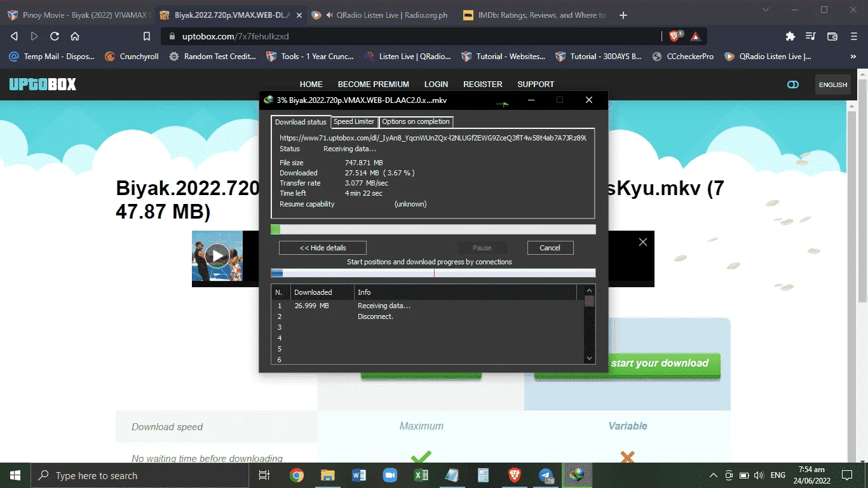Show hidden system tray icons
The height and width of the screenshot is (488, 868).
point(713,475)
